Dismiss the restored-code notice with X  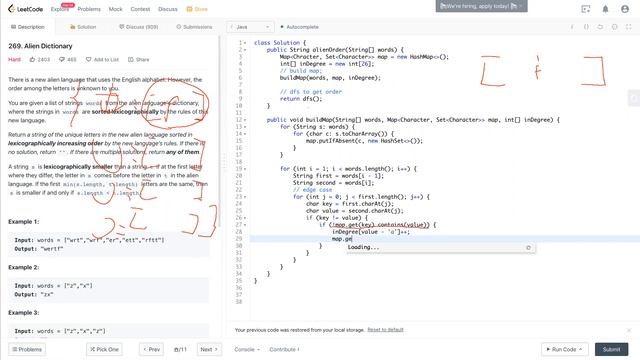click(629, 330)
